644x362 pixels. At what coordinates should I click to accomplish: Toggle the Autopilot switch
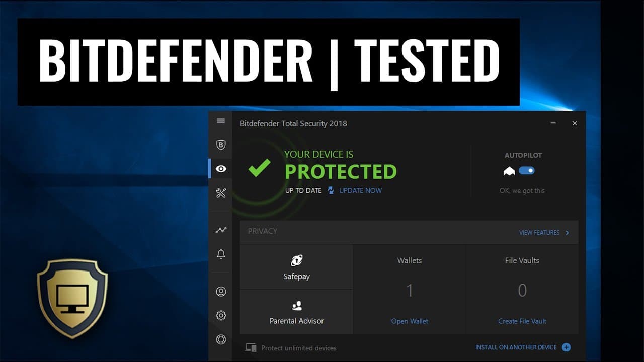click(x=527, y=171)
